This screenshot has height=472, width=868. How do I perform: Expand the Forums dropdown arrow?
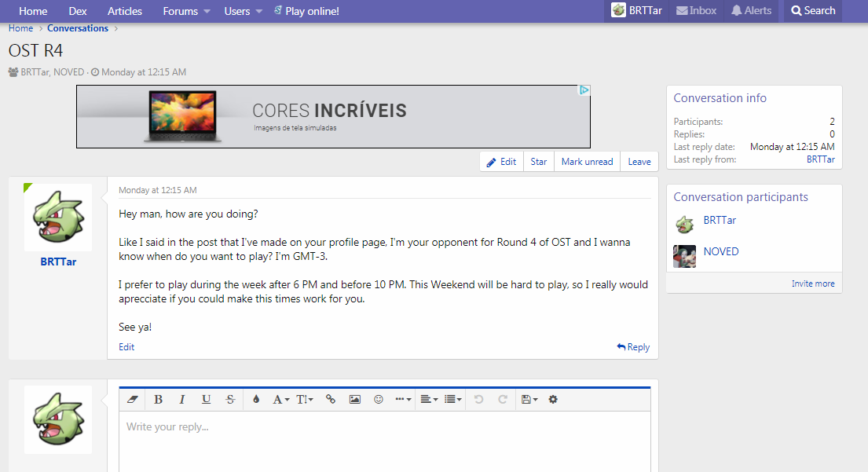pyautogui.click(x=207, y=11)
